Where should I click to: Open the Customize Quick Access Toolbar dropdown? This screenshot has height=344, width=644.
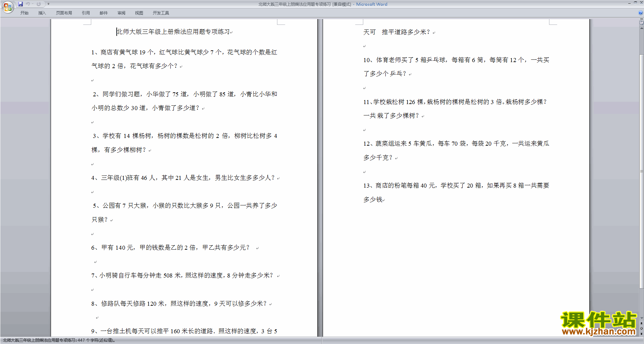[48, 4]
